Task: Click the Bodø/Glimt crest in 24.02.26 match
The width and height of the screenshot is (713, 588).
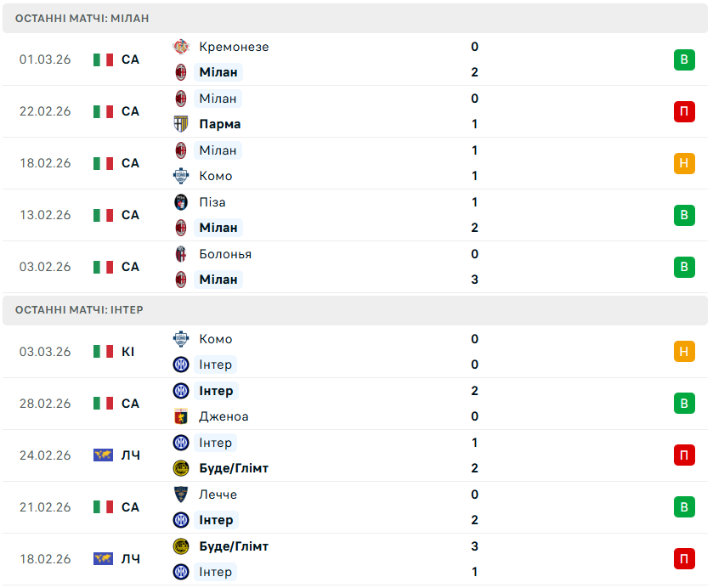Action: coord(180,468)
